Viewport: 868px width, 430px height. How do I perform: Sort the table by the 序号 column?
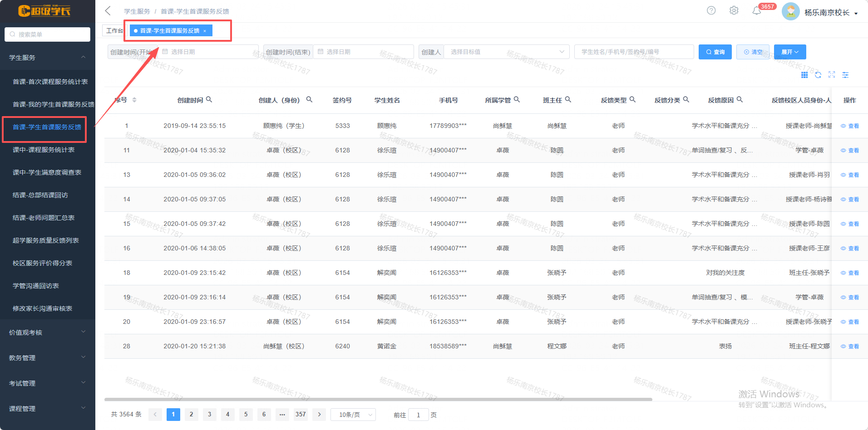click(134, 100)
